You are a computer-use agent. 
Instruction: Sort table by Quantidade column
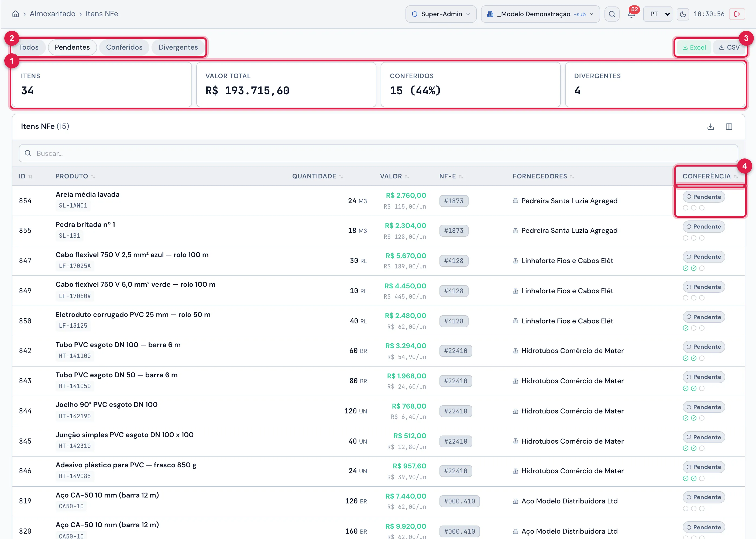(341, 177)
